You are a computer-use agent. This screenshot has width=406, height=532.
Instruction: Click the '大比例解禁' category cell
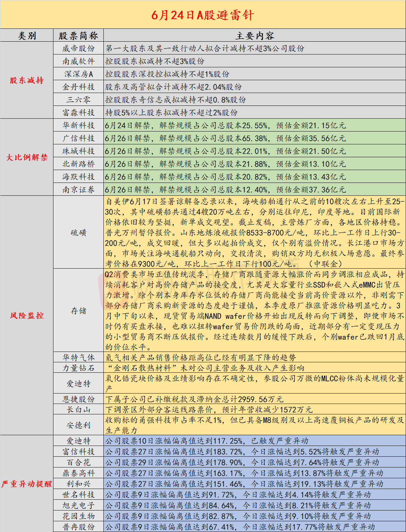(x=27, y=157)
